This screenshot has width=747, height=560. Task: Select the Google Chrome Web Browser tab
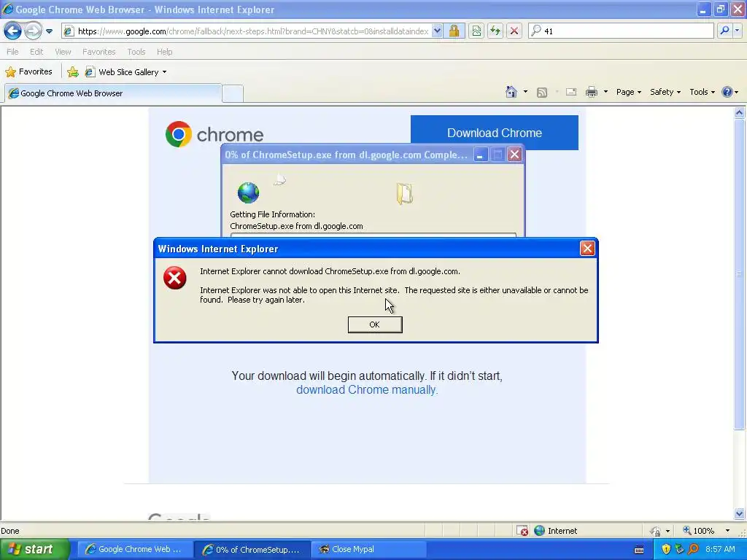113,93
